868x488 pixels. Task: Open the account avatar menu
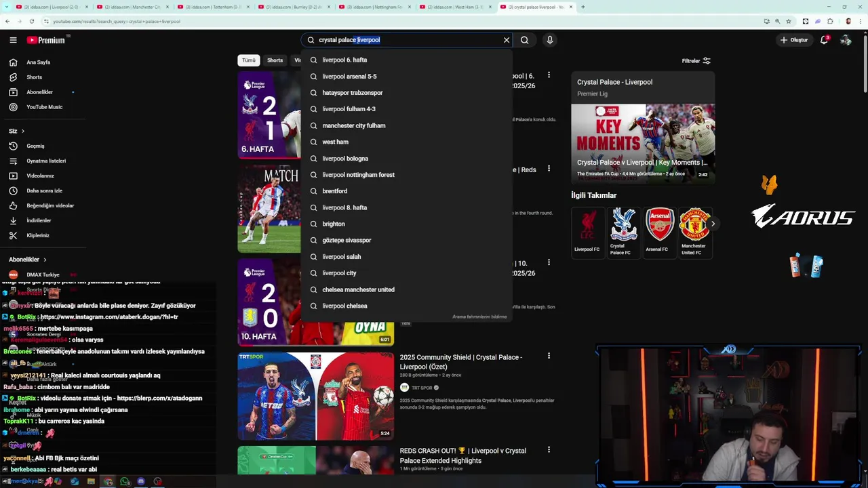pos(846,40)
